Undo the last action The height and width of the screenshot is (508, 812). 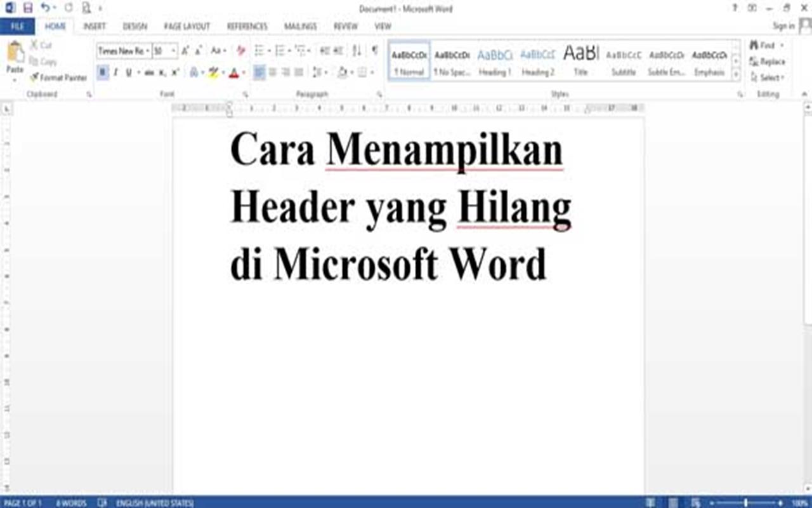tap(44, 8)
